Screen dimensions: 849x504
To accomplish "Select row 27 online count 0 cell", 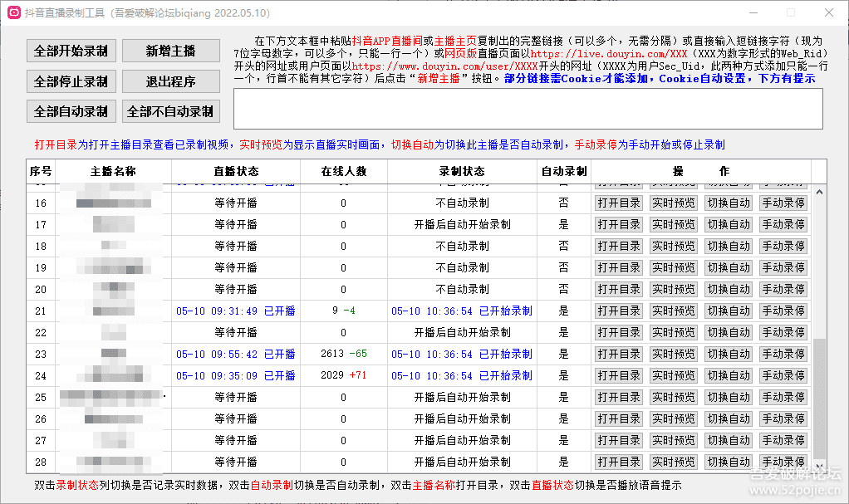I will [x=344, y=441].
